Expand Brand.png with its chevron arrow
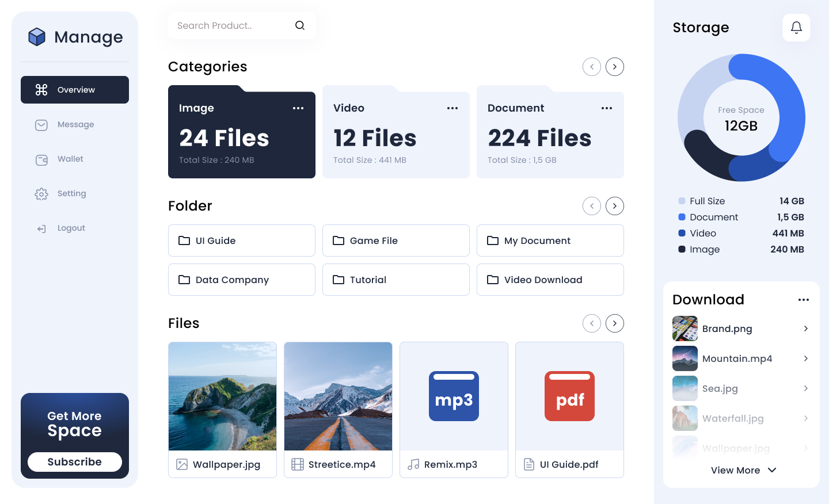829x504 pixels. point(805,329)
